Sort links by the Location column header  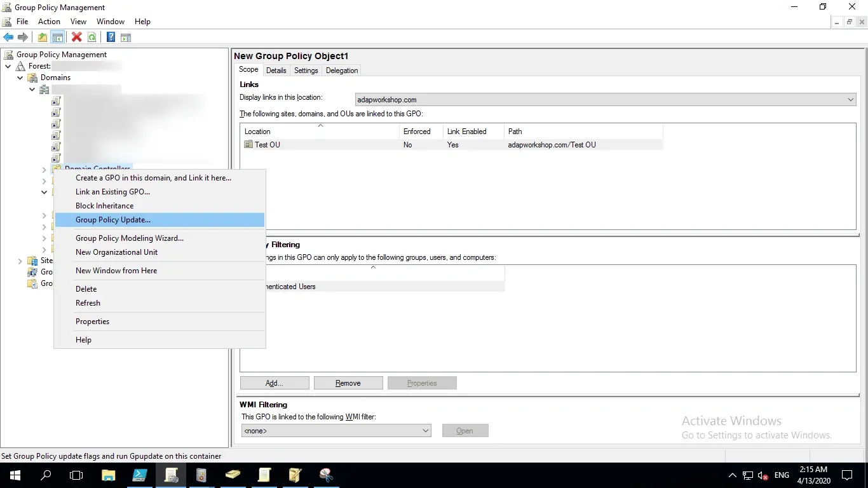click(320, 132)
